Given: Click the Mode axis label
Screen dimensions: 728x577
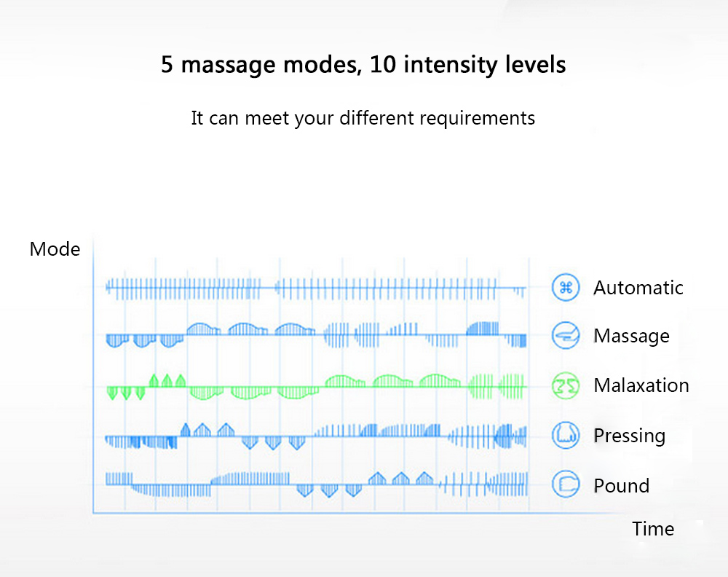Looking at the screenshot, I should (x=55, y=249).
